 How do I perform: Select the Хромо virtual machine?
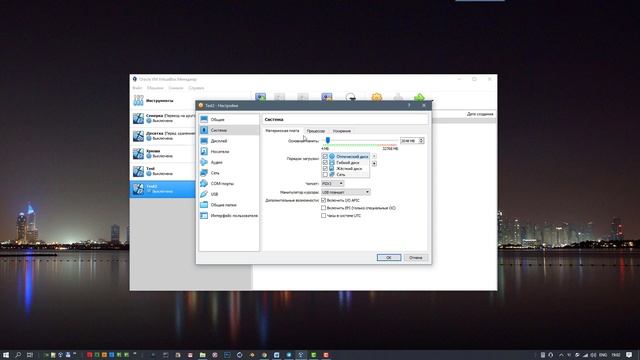pos(163,153)
